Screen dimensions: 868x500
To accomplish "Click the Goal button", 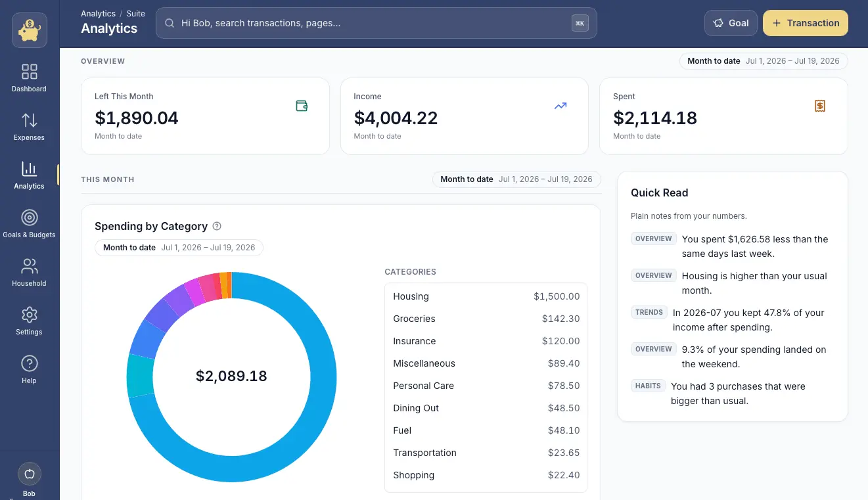I will click(731, 23).
